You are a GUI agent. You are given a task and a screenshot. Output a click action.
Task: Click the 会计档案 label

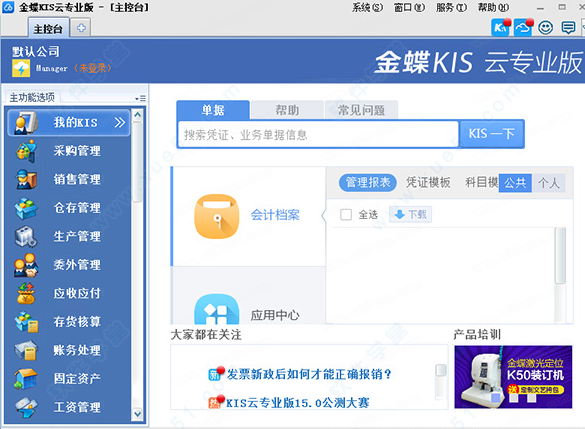[275, 215]
